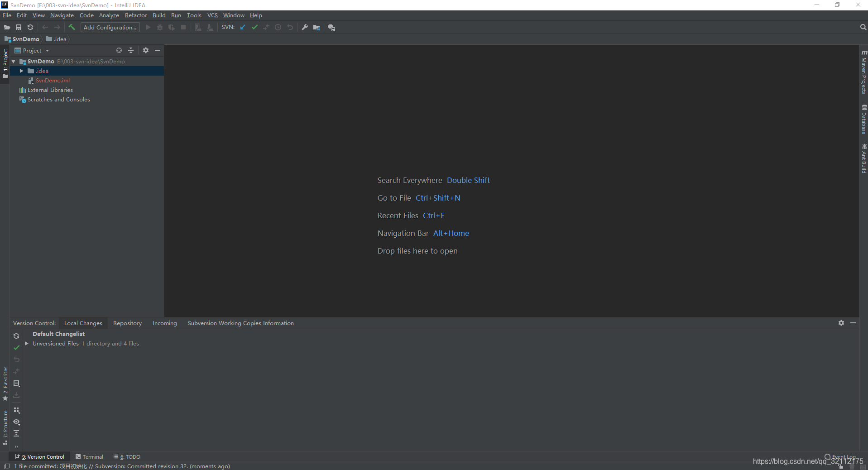This screenshot has height=470, width=868.
Task: Open the Add Configuration dropdown
Action: (110, 27)
